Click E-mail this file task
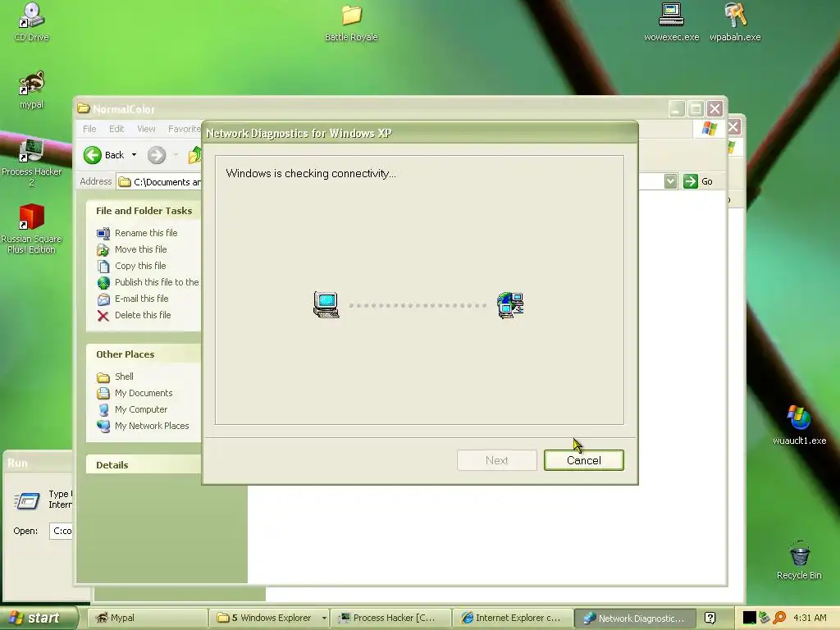This screenshot has width=840, height=630. coord(132,299)
